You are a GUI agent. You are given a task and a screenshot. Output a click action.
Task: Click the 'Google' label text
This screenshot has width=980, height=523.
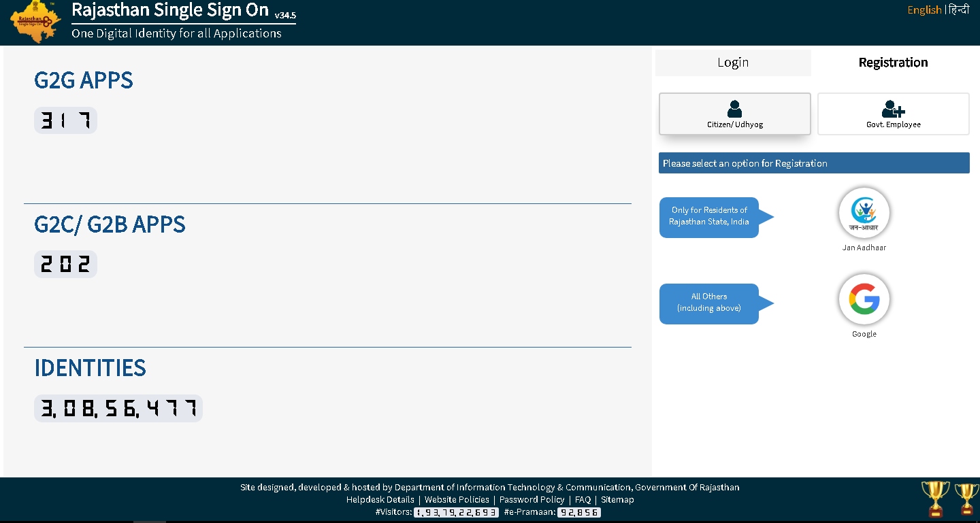coord(864,334)
